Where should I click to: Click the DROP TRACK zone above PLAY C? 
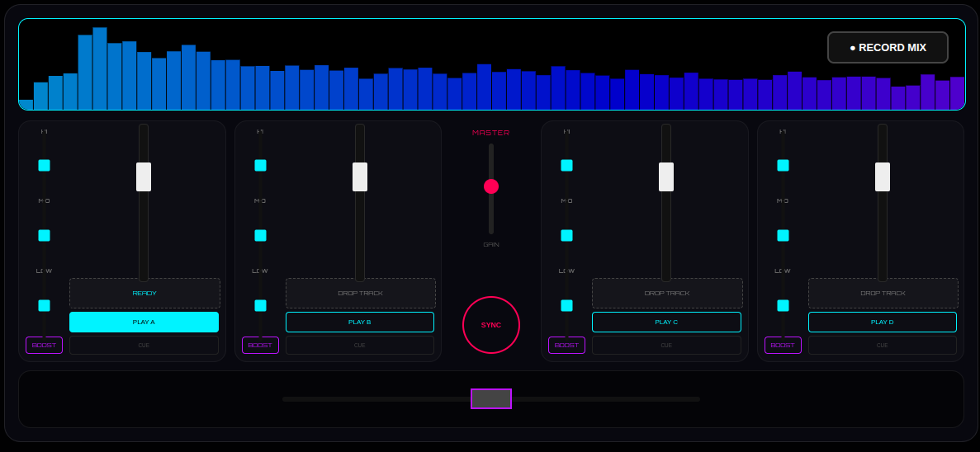point(667,294)
